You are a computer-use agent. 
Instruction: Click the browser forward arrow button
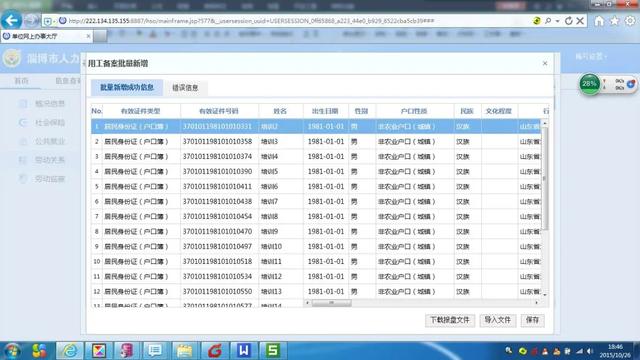pos(31,20)
